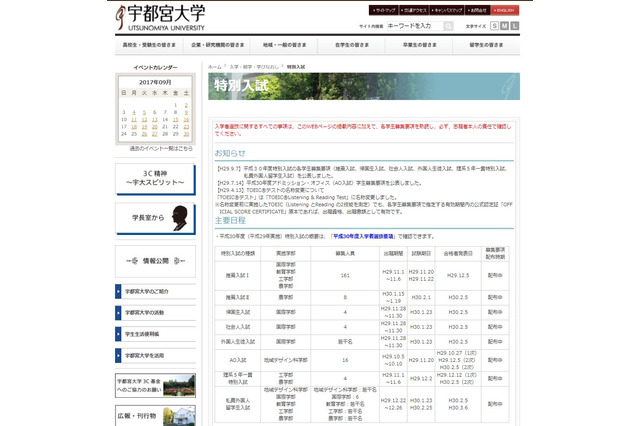Image resolution: width=640 pixels, height=426 pixels.
Task: Open the 宇都宮大学3C基金 banner
Action: click(x=155, y=385)
